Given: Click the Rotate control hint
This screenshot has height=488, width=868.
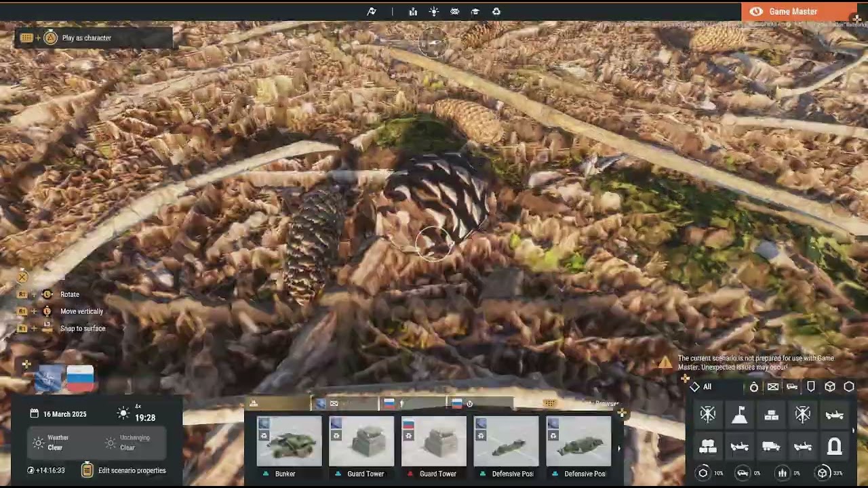Looking at the screenshot, I should [x=69, y=295].
